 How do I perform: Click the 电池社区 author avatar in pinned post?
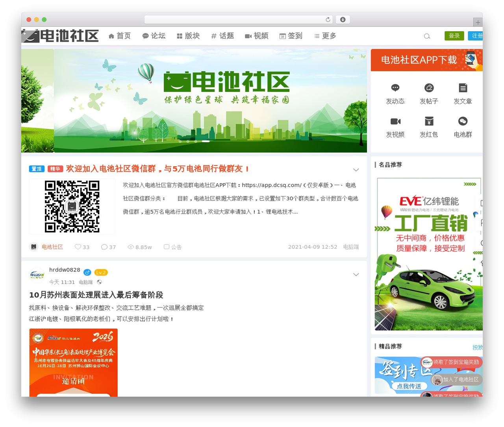34,247
